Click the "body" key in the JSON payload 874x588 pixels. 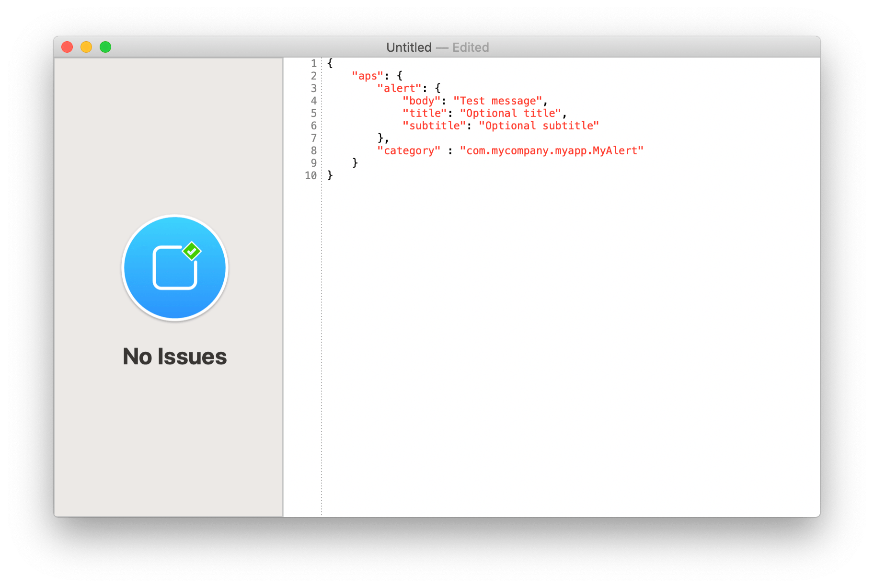(x=422, y=101)
